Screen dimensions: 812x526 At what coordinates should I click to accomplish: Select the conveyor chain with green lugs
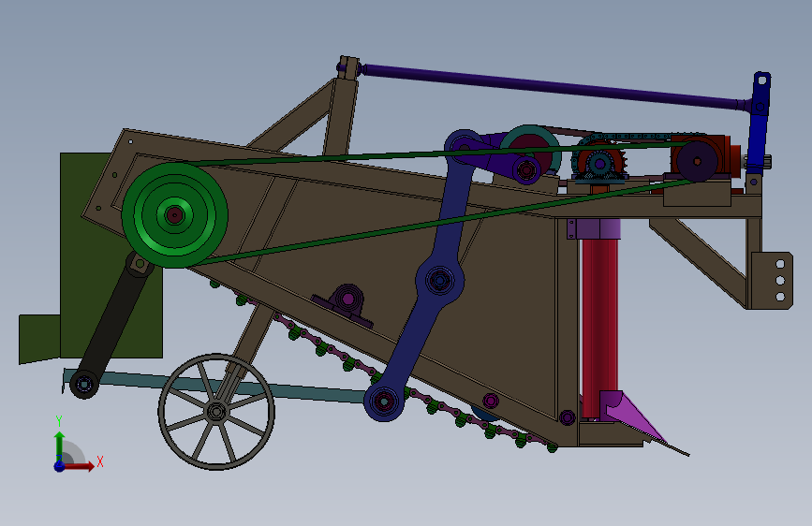coord(383,369)
